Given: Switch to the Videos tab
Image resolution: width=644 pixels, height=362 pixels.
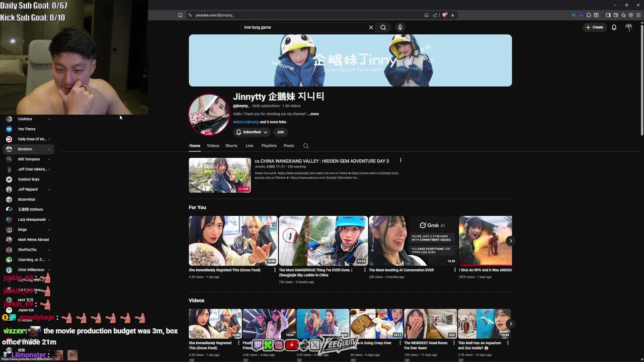Looking at the screenshot, I should click(213, 146).
